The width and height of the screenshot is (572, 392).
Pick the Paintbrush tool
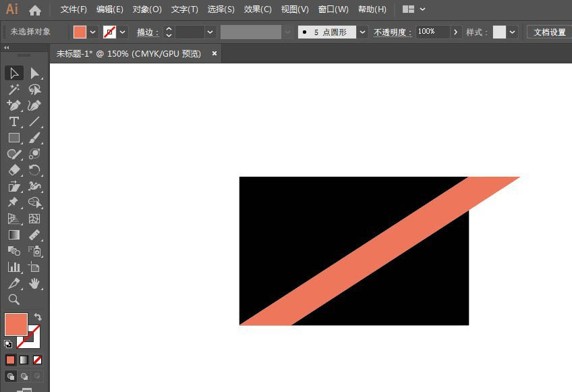(x=34, y=138)
